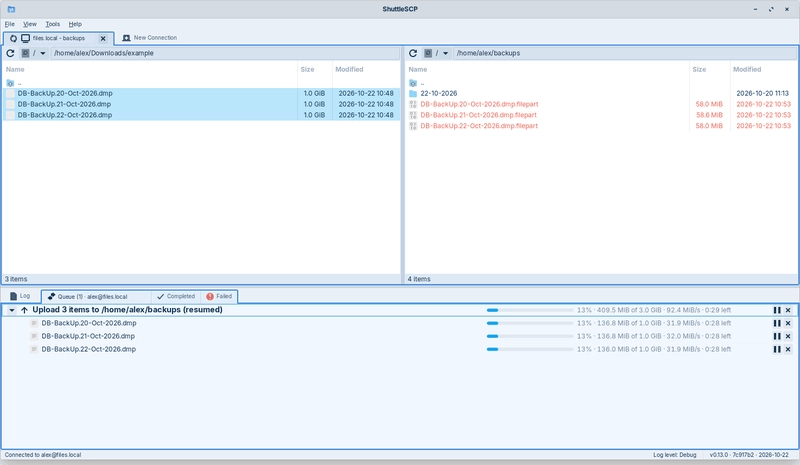Click partial-file icon of DB-BackUp.20-Oct-2026.dmp.filepart
This screenshot has width=800, height=465.
(x=413, y=104)
